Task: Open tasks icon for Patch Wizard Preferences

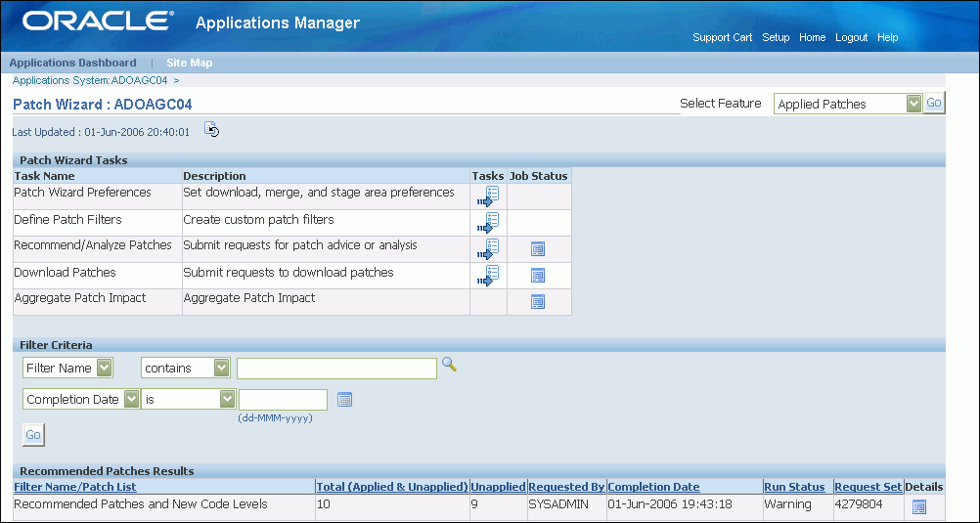Action: click(x=488, y=196)
